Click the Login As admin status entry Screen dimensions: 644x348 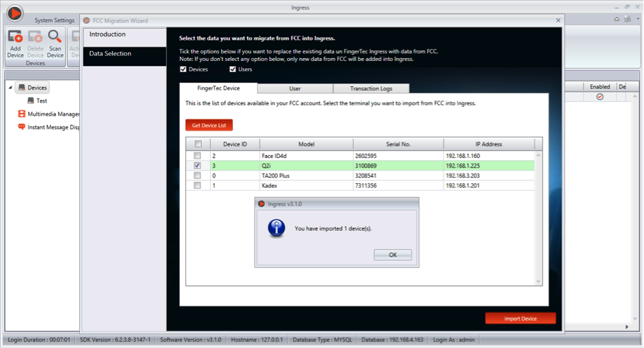pos(454,340)
